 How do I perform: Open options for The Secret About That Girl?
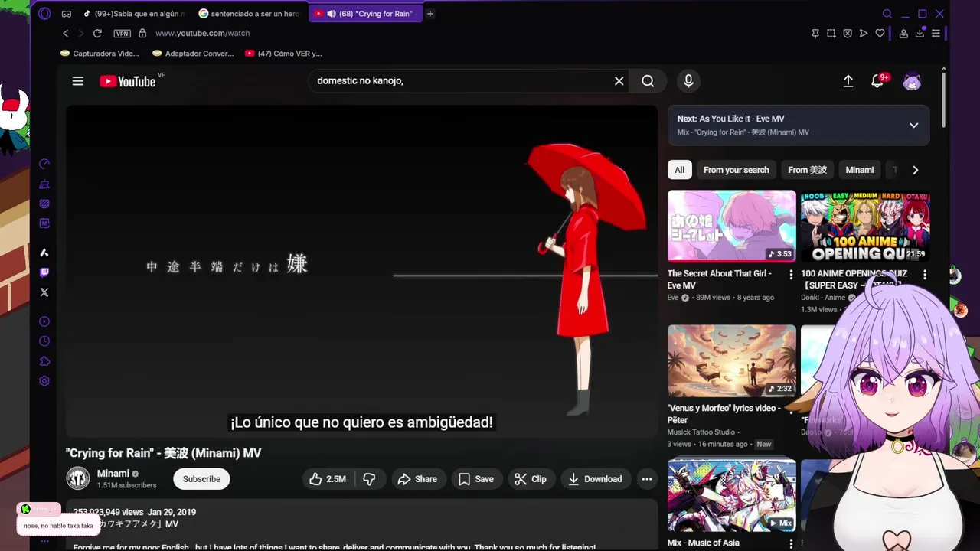coord(791,275)
